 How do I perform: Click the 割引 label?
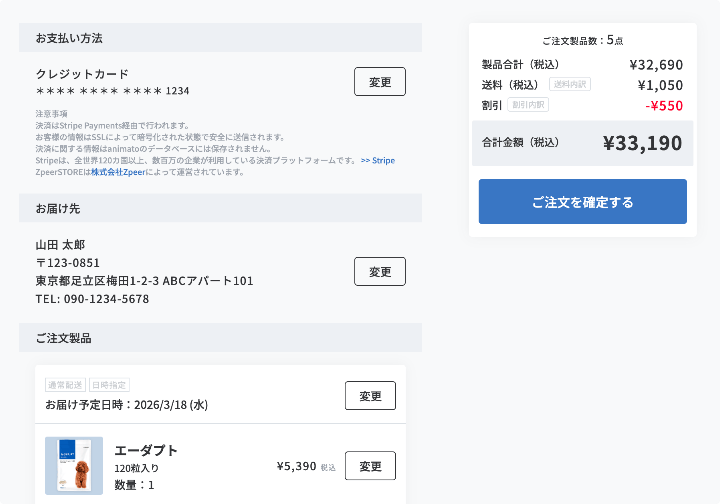[491, 106]
